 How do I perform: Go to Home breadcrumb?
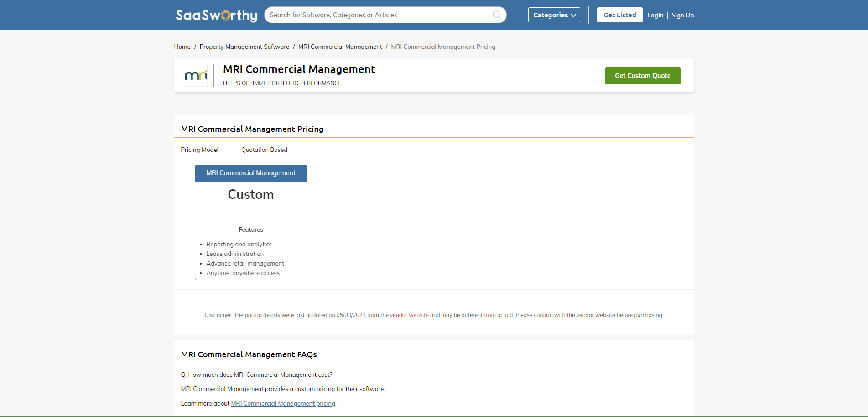(x=182, y=47)
